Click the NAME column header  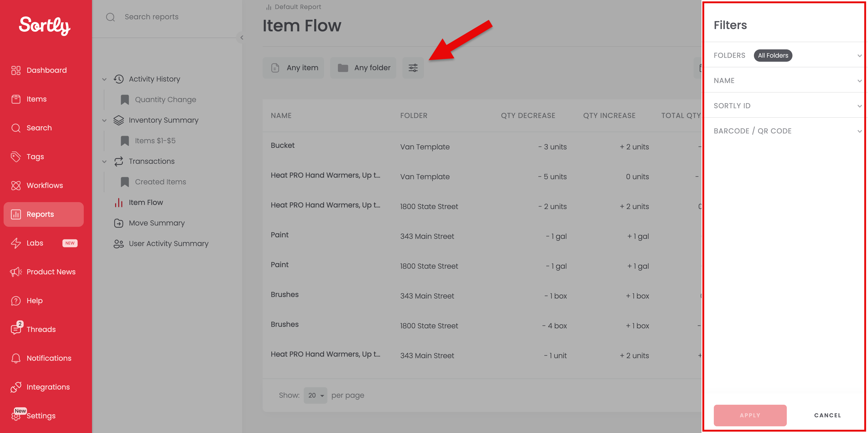(281, 115)
